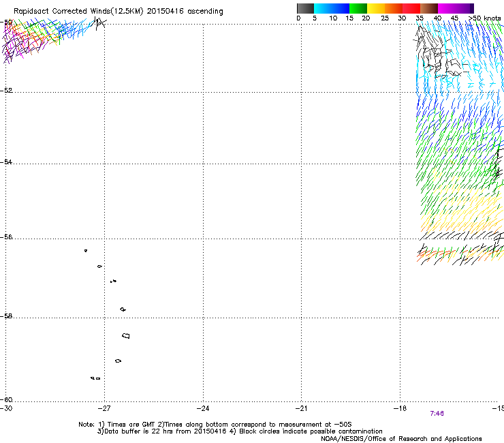Click the '-30' longitude axis label
Viewport: 504px width, 443px height.
click(6, 408)
